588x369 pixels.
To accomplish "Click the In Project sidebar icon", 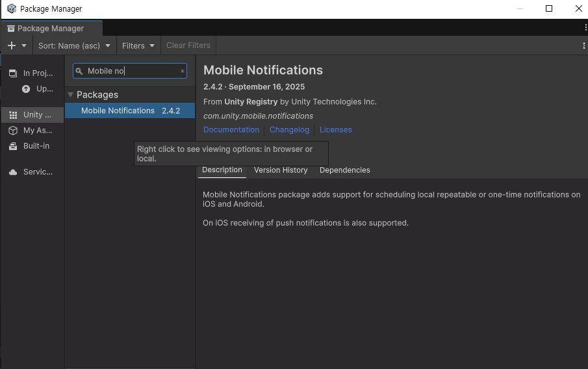I will 13,73.
